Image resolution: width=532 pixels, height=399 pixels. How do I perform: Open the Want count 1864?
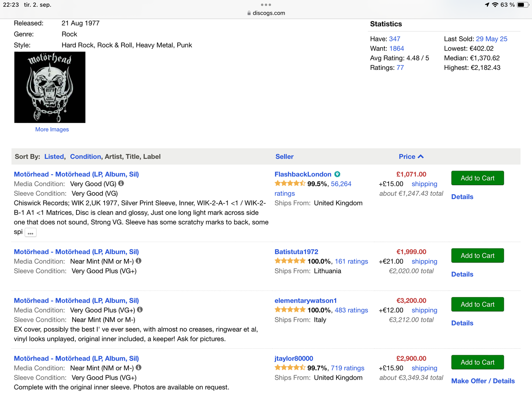tap(396, 48)
